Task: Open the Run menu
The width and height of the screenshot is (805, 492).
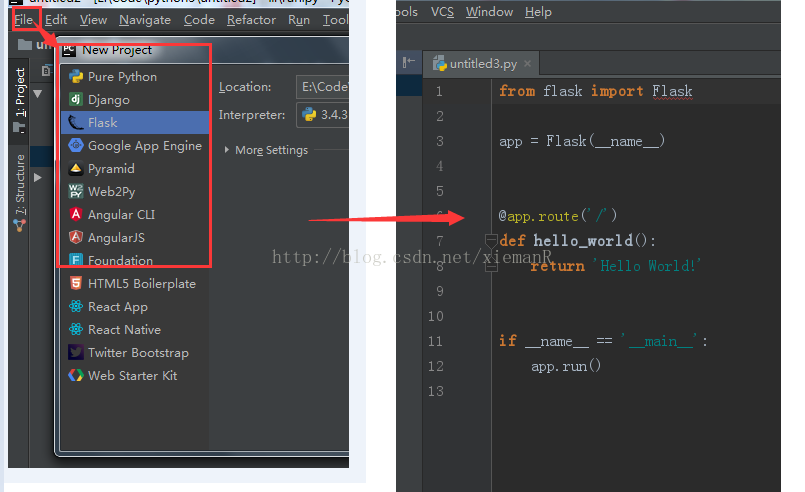Action: point(299,20)
